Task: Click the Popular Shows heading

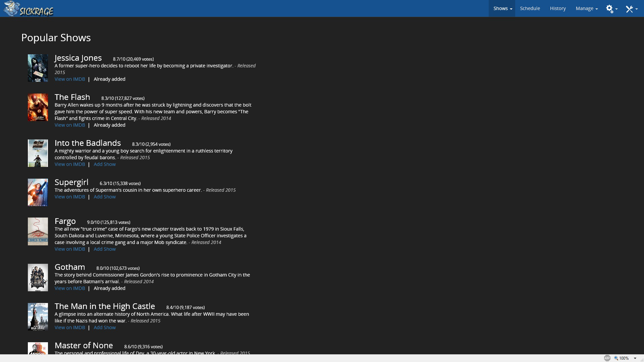Action: click(x=56, y=38)
